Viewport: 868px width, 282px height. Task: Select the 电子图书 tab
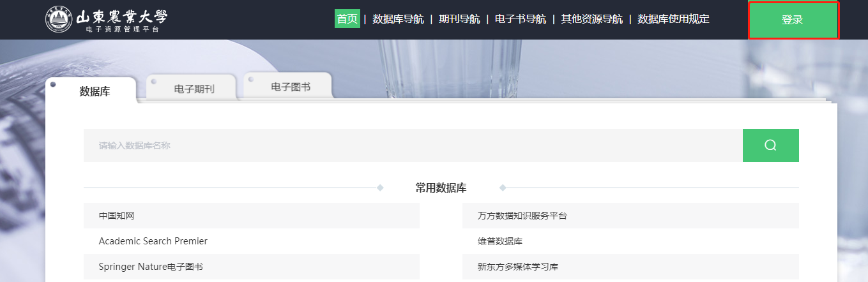click(291, 87)
